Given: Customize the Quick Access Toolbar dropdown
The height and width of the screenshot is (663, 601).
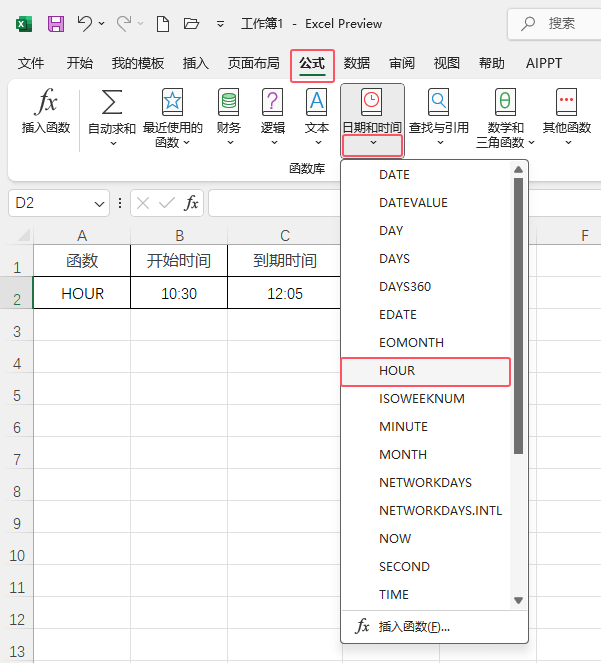Looking at the screenshot, I should [220, 24].
